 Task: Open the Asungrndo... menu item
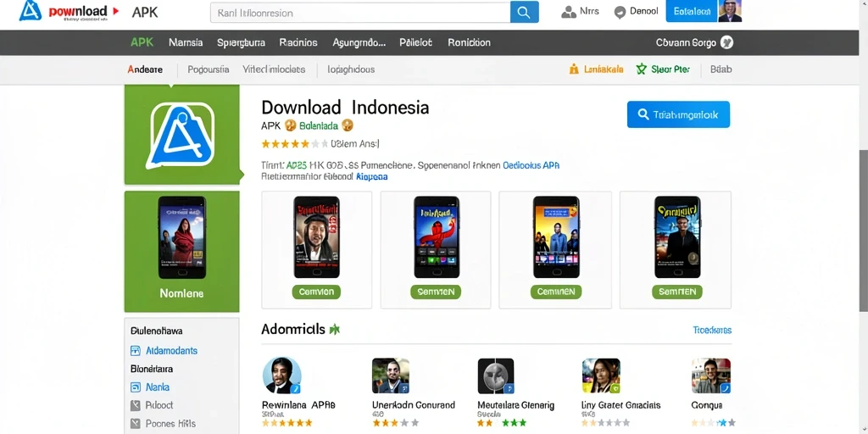[x=359, y=42]
